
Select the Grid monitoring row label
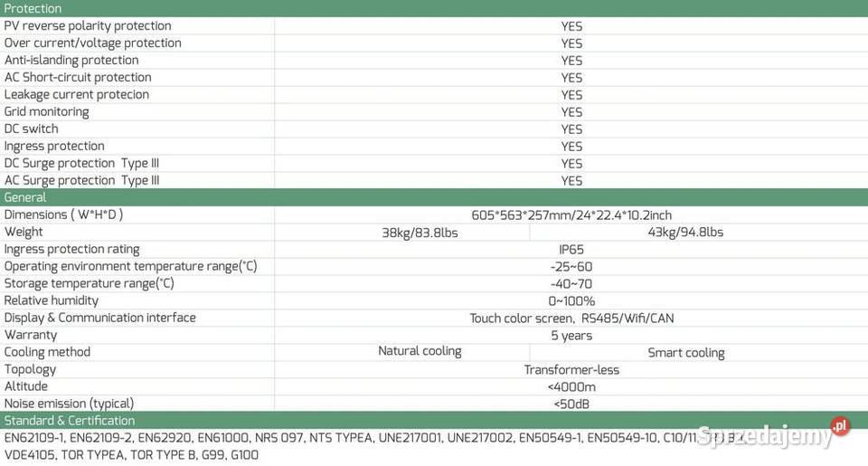[47, 112]
